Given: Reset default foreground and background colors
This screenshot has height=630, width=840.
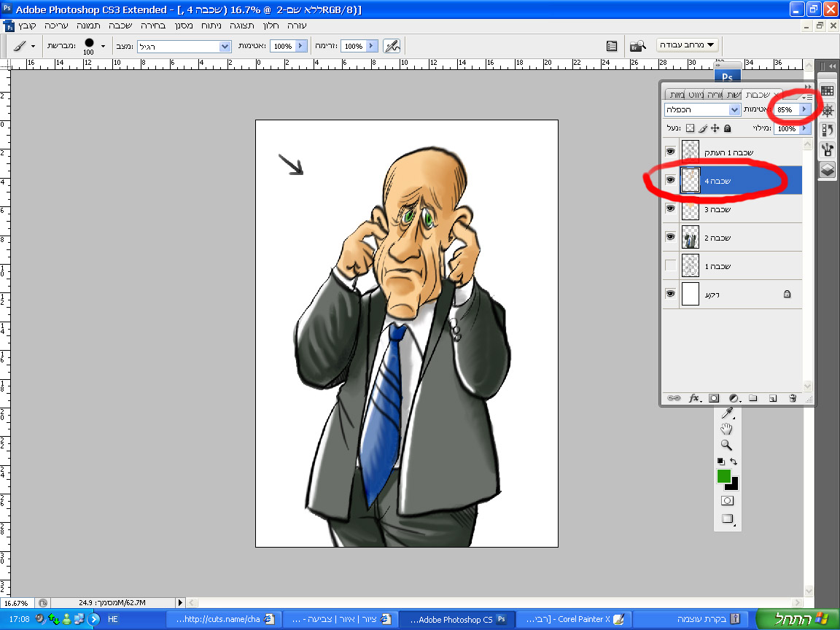Looking at the screenshot, I should click(x=720, y=462).
